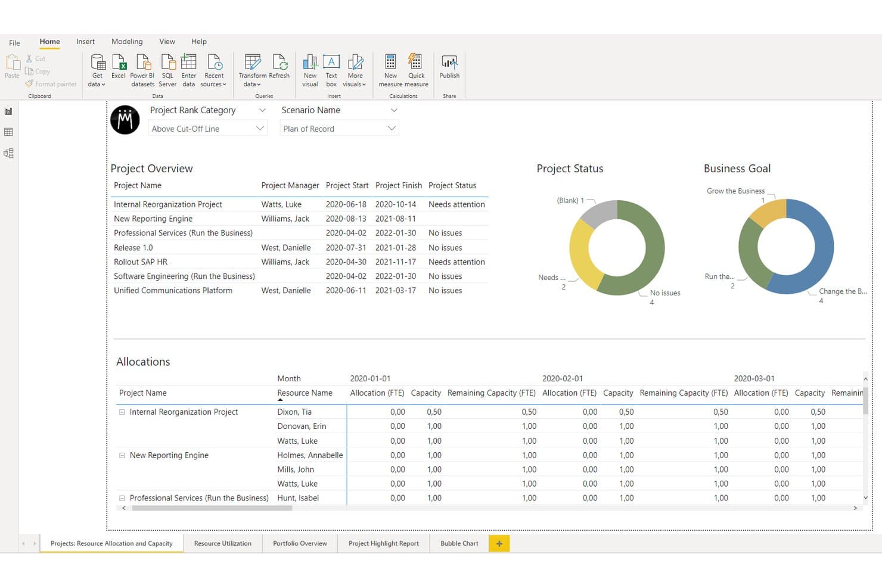Screen dimensions: 882x588
Task: Import data from Excel
Action: pyautogui.click(x=119, y=66)
